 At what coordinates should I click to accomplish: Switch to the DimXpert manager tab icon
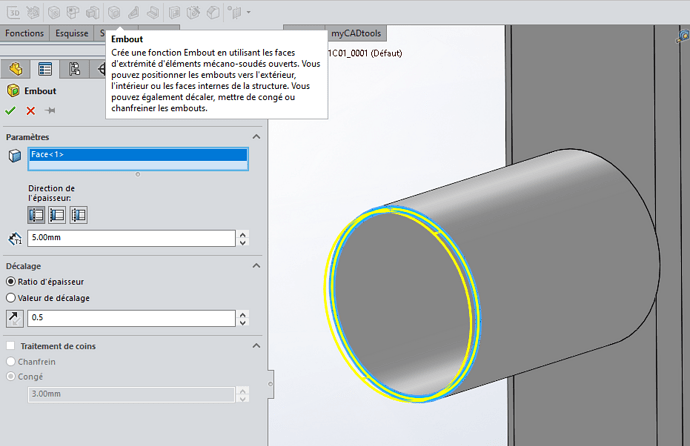(101, 69)
